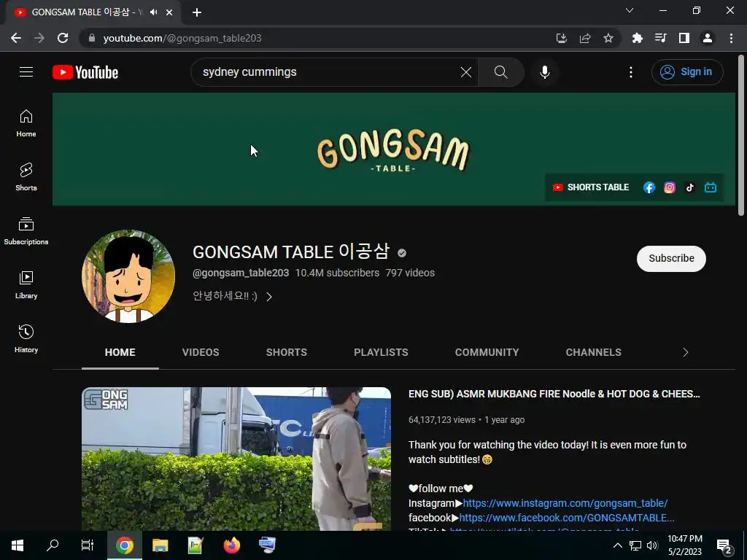Image resolution: width=747 pixels, height=560 pixels.
Task: Open the ASMR MUKBANG FIRE Noodle video title
Action: (554, 394)
